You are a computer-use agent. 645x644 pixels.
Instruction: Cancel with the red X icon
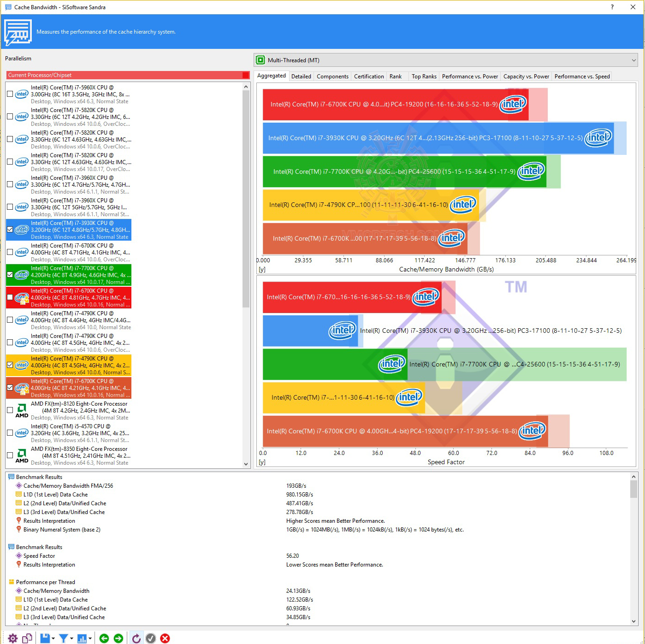[x=165, y=638]
